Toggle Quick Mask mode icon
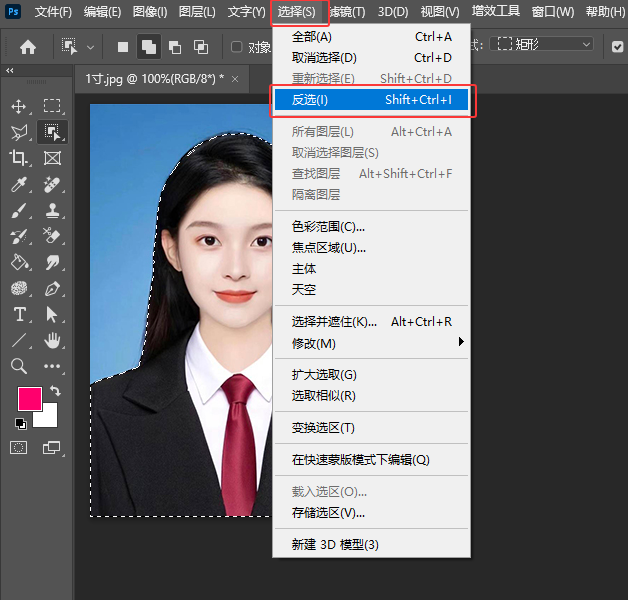The width and height of the screenshot is (628, 600). point(18,447)
